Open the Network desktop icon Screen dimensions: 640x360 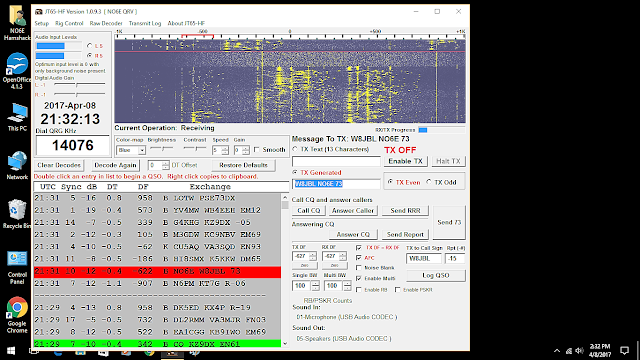[x=17, y=165]
